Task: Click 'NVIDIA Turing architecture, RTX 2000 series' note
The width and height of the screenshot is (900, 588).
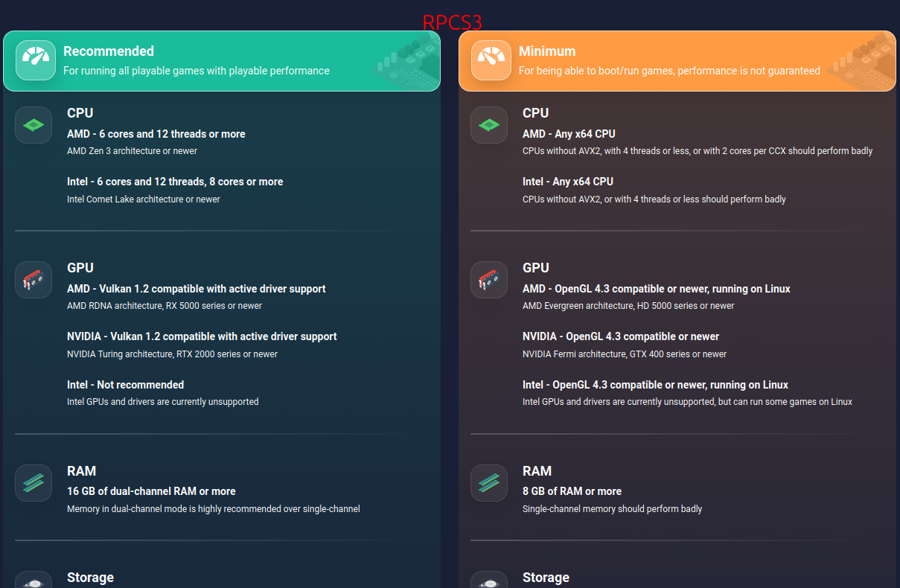Action: click(172, 354)
